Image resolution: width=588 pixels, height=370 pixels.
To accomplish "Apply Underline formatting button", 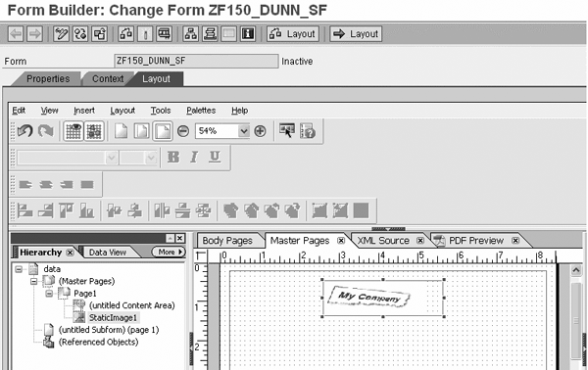I will tap(215, 157).
